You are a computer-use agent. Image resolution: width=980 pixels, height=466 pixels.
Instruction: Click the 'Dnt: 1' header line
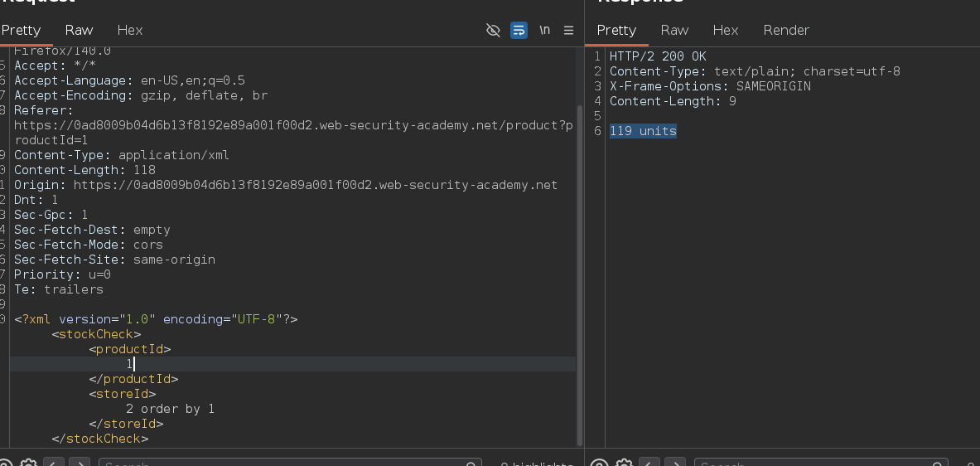[36, 200]
